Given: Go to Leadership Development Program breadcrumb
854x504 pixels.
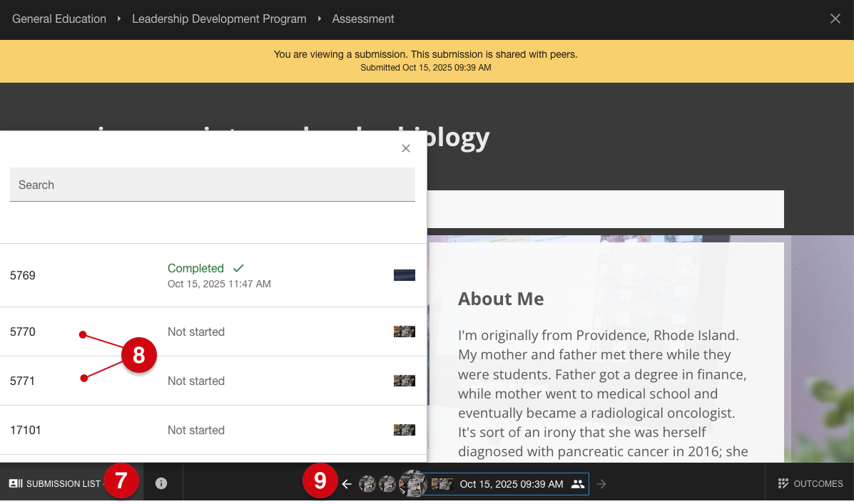Looking at the screenshot, I should coord(219,19).
